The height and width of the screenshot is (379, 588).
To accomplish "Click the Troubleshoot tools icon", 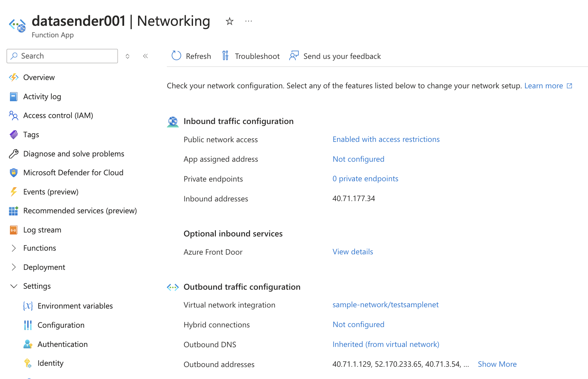I will (225, 56).
